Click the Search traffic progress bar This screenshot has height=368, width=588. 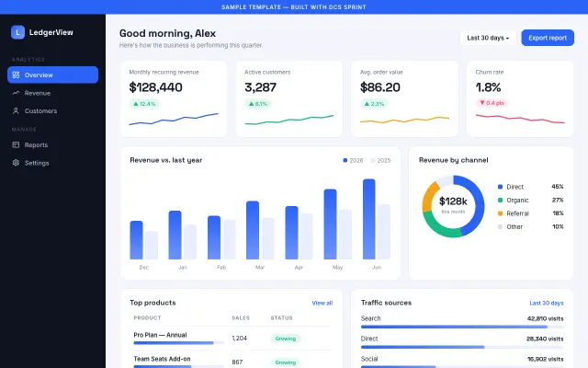coord(462,327)
